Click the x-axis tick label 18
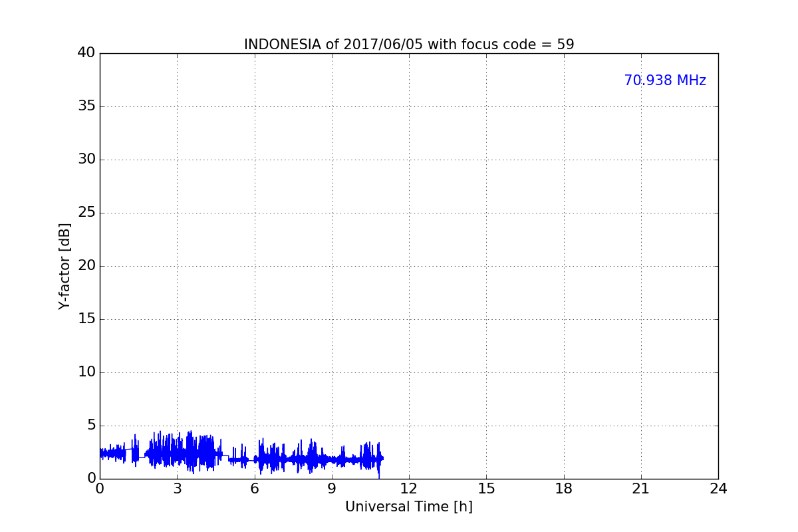Screen dimensions: 798x532 tap(564, 489)
